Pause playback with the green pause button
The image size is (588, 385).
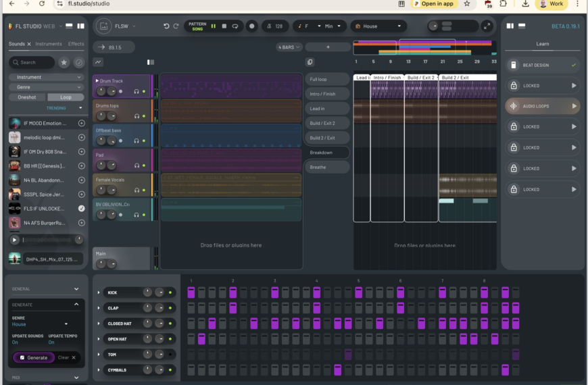(x=214, y=26)
